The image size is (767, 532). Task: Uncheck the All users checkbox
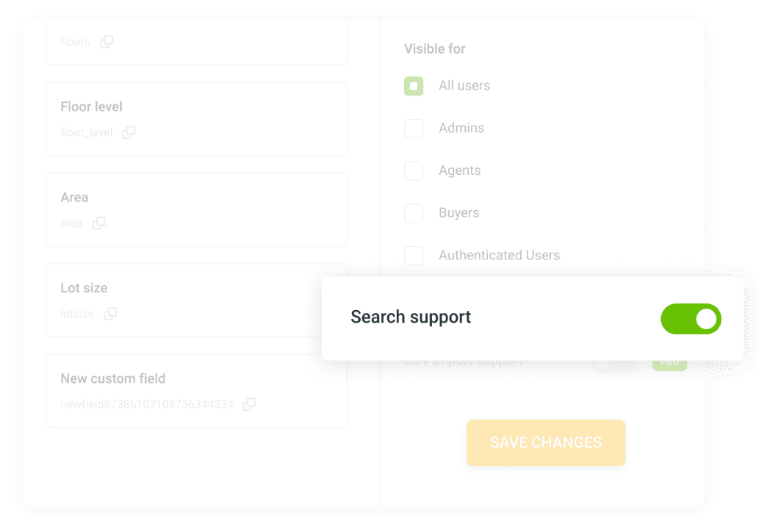click(414, 86)
